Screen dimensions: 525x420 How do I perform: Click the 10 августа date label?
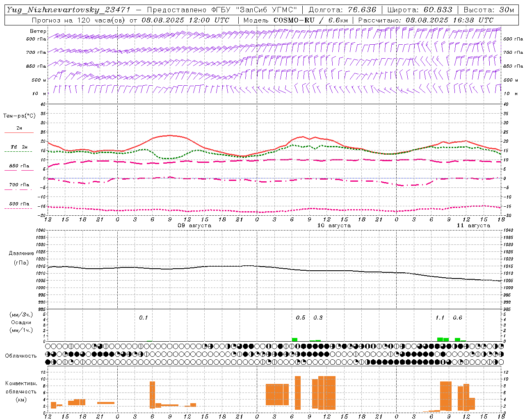(334, 226)
